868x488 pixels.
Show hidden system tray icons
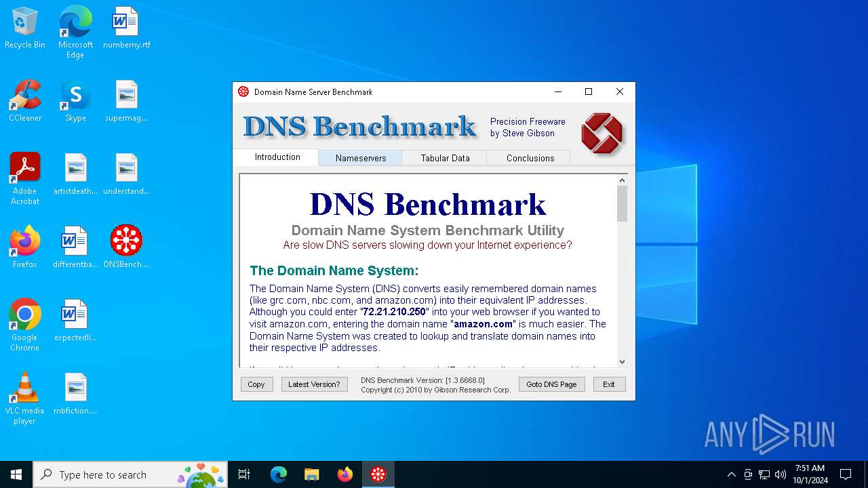coord(731,474)
